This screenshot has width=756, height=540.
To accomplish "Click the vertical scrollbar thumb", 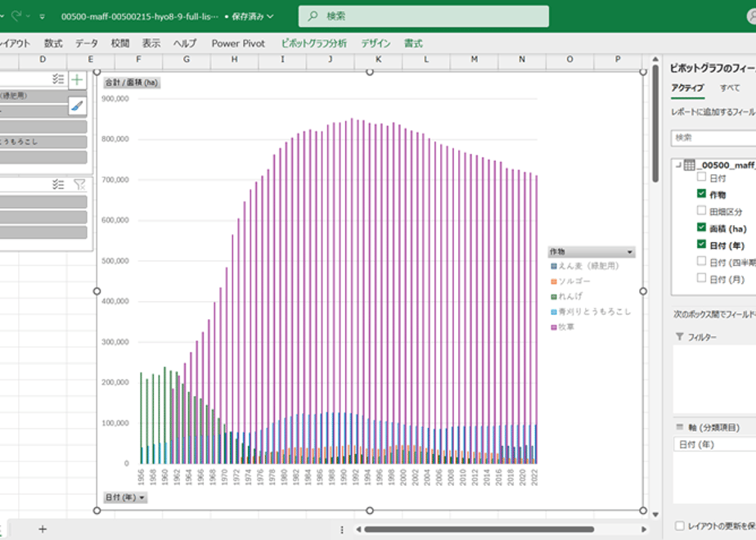I will point(655,124).
